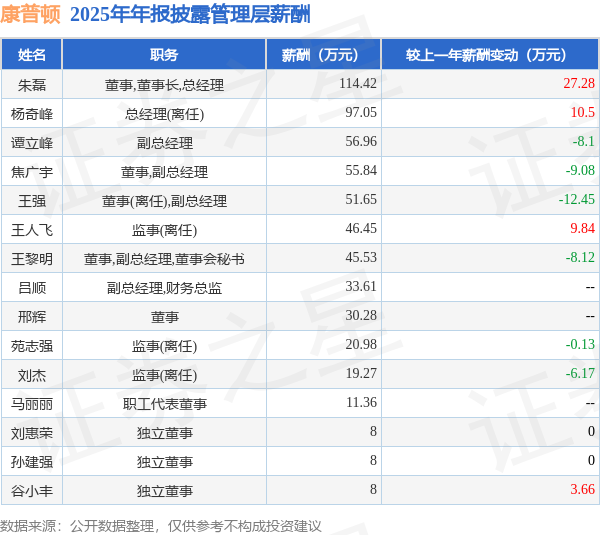
Task: Select the name cell 谷小丰
Action: (x=31, y=490)
